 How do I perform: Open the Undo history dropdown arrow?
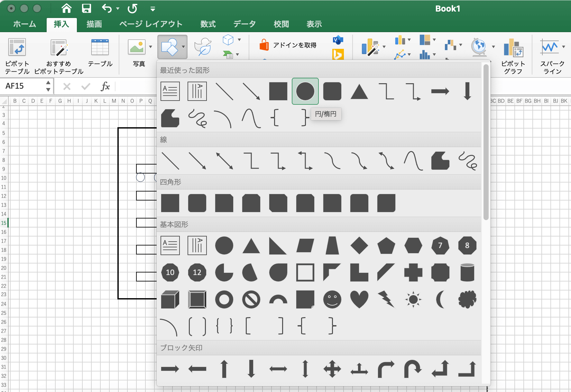tap(118, 9)
